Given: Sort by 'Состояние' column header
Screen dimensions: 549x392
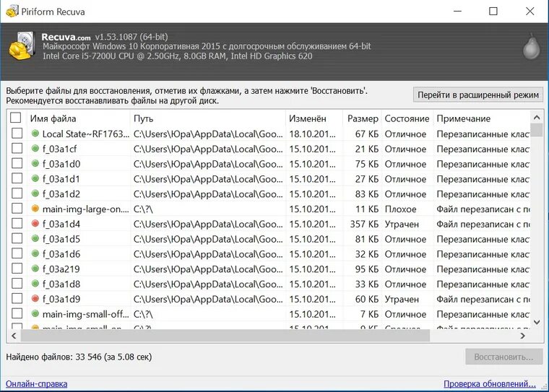Looking at the screenshot, I should (407, 118).
